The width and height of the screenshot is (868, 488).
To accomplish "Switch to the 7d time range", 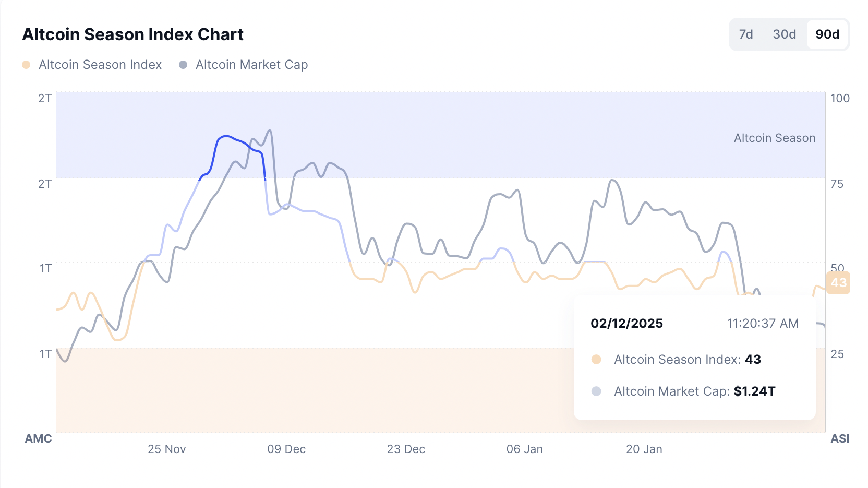I will point(746,34).
